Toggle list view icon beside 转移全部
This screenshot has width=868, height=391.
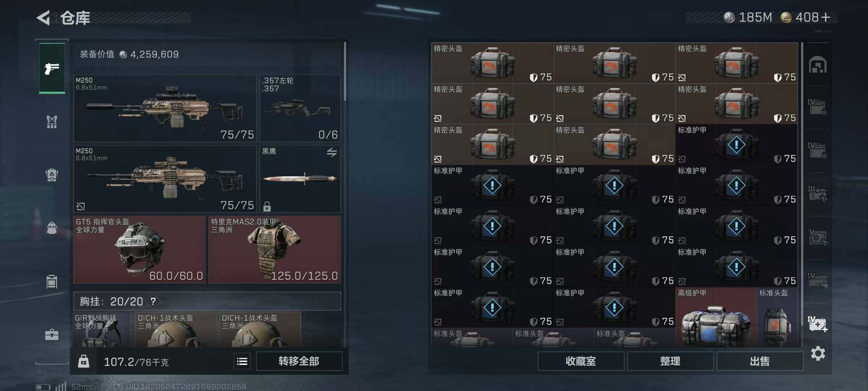(x=242, y=361)
